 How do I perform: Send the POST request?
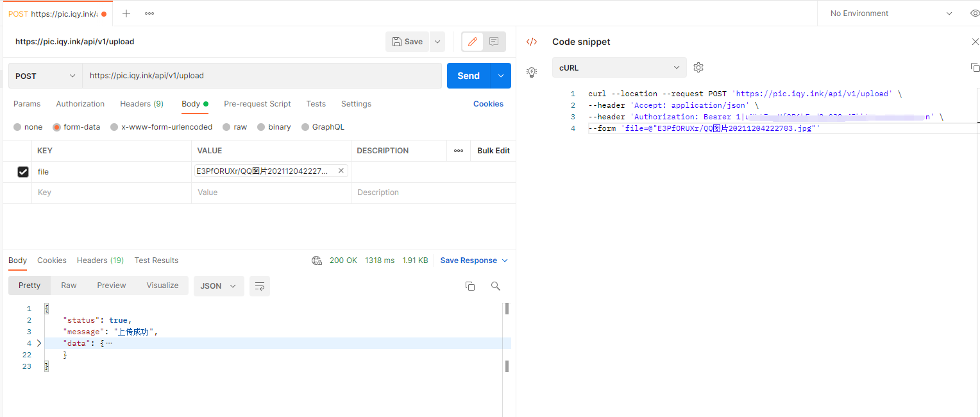tap(468, 76)
